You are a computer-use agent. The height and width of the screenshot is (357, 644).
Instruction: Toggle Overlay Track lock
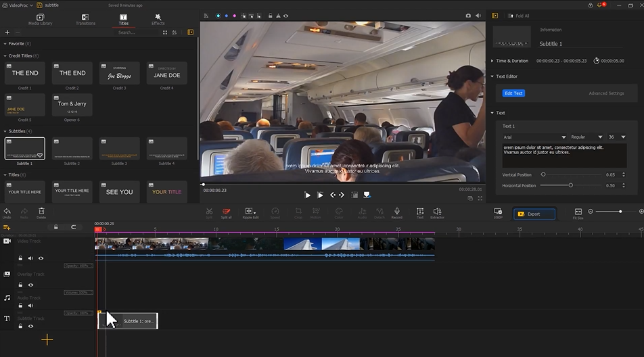(20, 285)
